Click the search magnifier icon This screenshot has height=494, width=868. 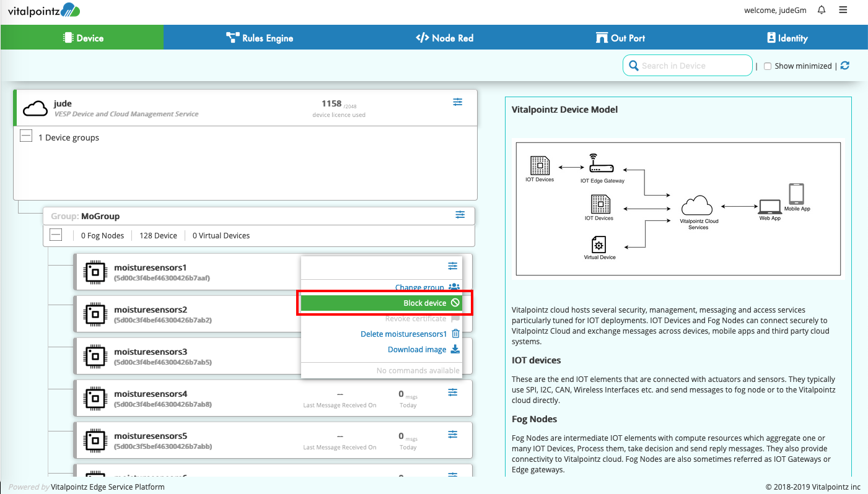(633, 66)
